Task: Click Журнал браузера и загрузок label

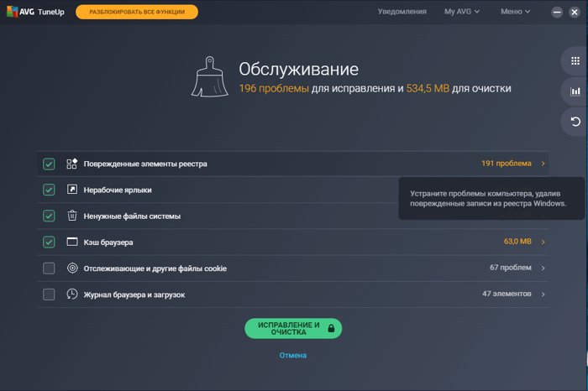Action: click(x=134, y=295)
